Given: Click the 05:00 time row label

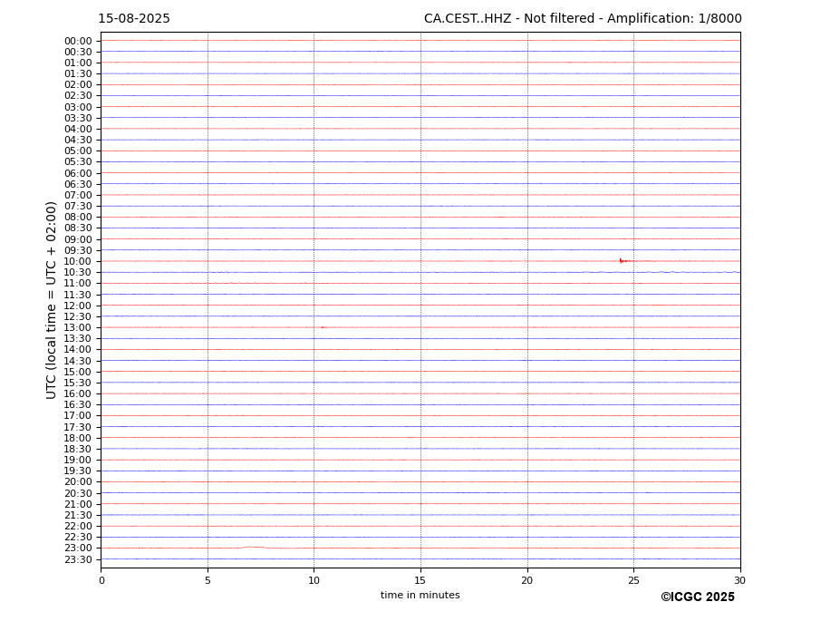Looking at the screenshot, I should point(78,151).
